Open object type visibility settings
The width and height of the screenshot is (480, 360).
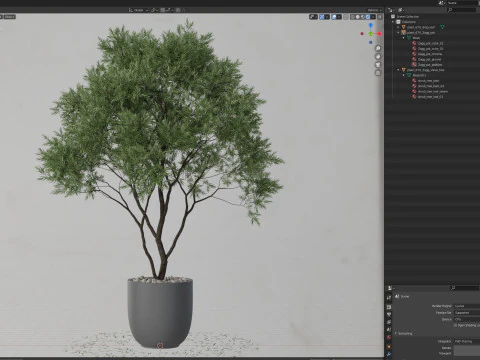click(313, 17)
